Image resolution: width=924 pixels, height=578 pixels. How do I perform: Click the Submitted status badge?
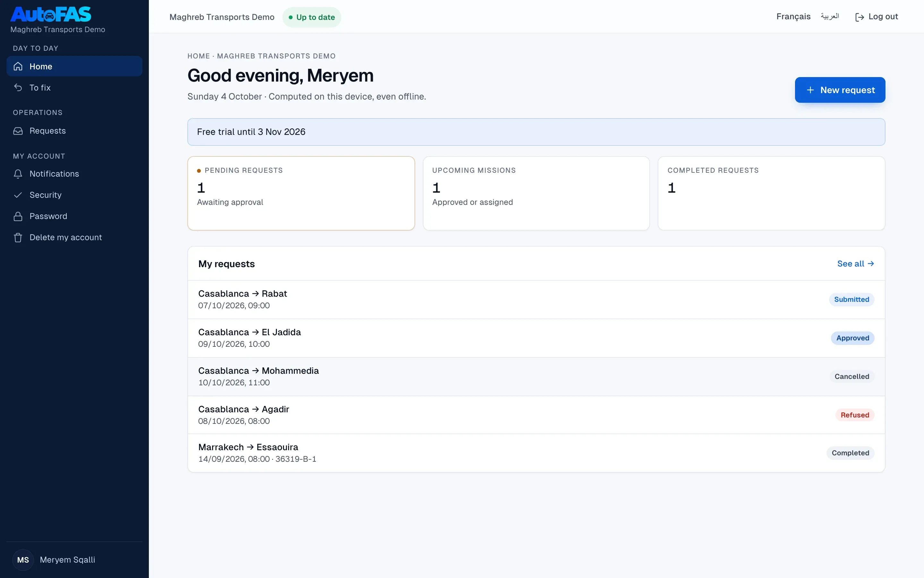point(851,299)
